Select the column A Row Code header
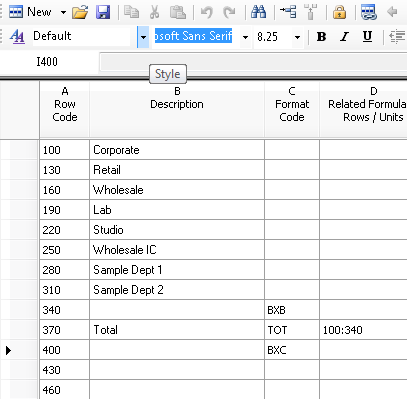Image resolution: width=407 pixels, height=399 pixels. [x=65, y=109]
